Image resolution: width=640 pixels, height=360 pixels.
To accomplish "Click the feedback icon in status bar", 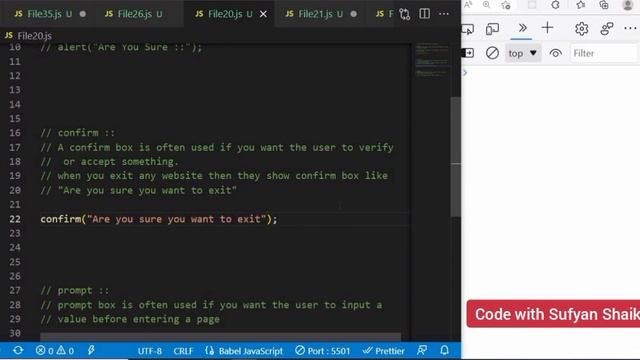I will [x=422, y=351].
